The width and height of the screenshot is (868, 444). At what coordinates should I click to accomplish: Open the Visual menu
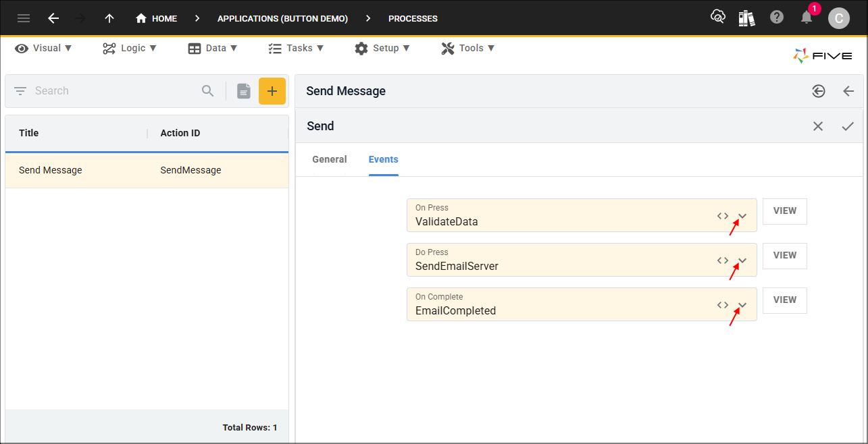point(44,48)
